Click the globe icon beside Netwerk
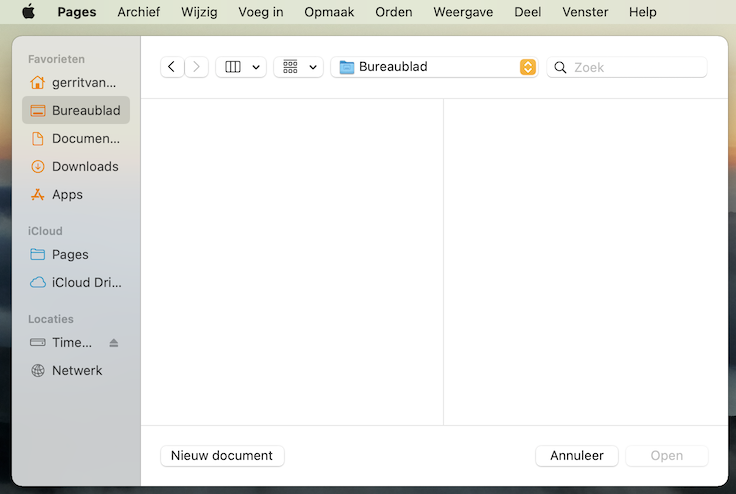 pos(38,370)
